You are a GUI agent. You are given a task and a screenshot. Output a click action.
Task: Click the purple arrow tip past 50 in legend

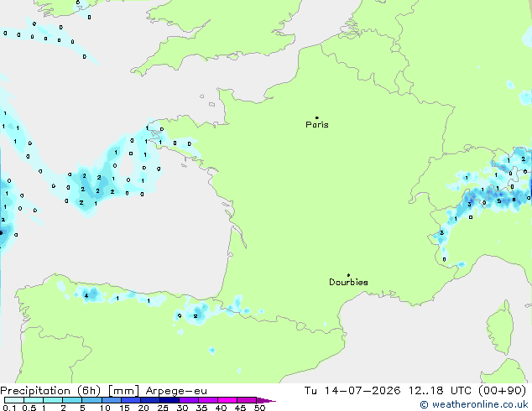point(266,400)
